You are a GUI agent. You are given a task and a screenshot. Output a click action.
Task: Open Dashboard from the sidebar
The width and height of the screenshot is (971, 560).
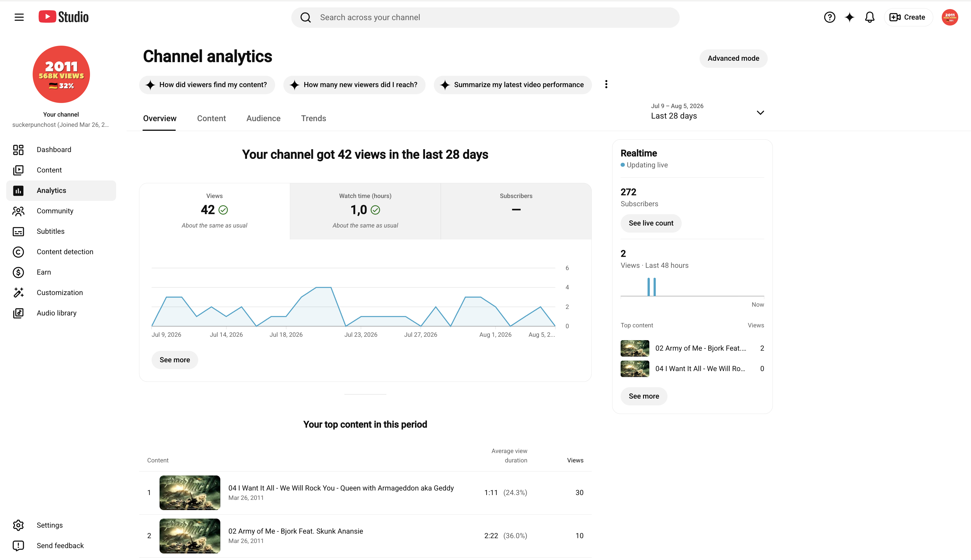coord(61,150)
